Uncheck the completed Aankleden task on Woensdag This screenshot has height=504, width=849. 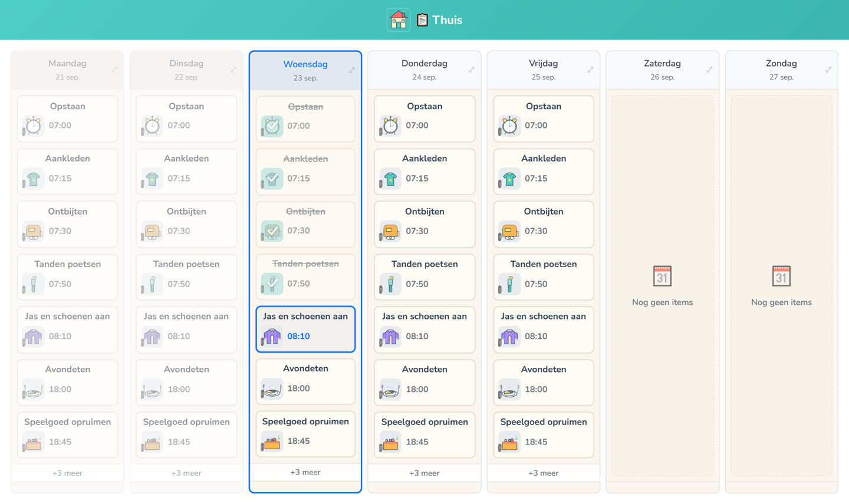[272, 179]
